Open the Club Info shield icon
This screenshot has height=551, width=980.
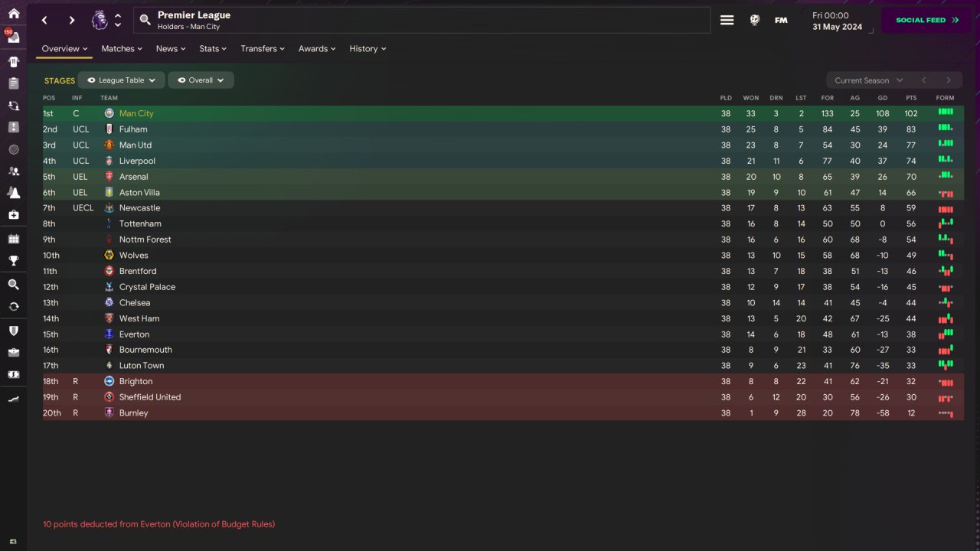point(14,331)
